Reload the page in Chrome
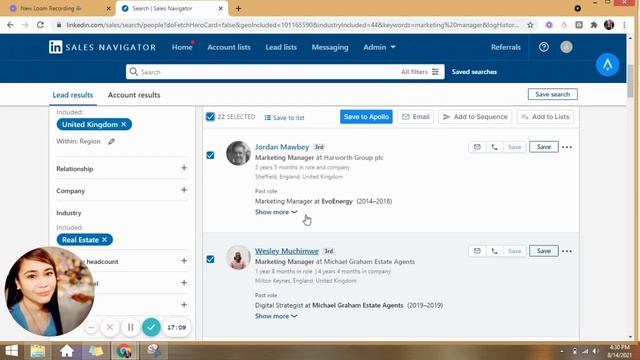This screenshot has width=640, height=360. click(x=40, y=25)
